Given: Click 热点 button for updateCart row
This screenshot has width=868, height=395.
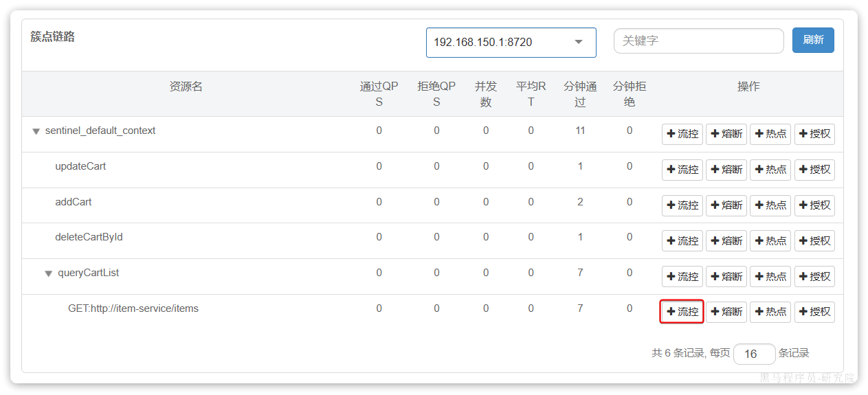Looking at the screenshot, I should click(770, 170).
